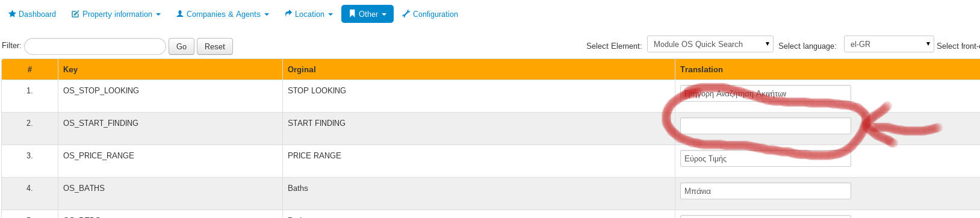Open the Other menu
The height and width of the screenshot is (218, 980).
pyautogui.click(x=367, y=14)
